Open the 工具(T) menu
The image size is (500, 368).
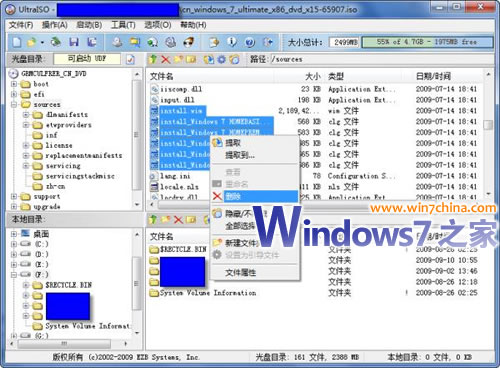click(x=123, y=25)
